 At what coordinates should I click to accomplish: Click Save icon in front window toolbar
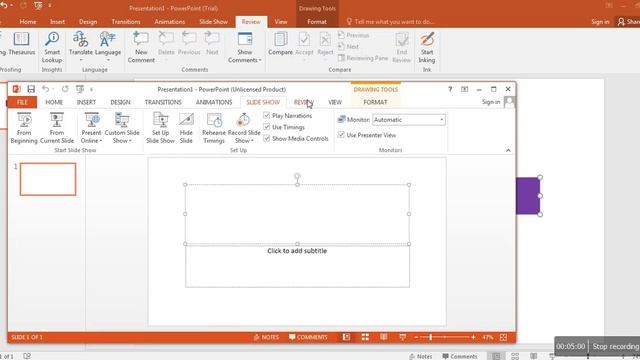(31, 89)
